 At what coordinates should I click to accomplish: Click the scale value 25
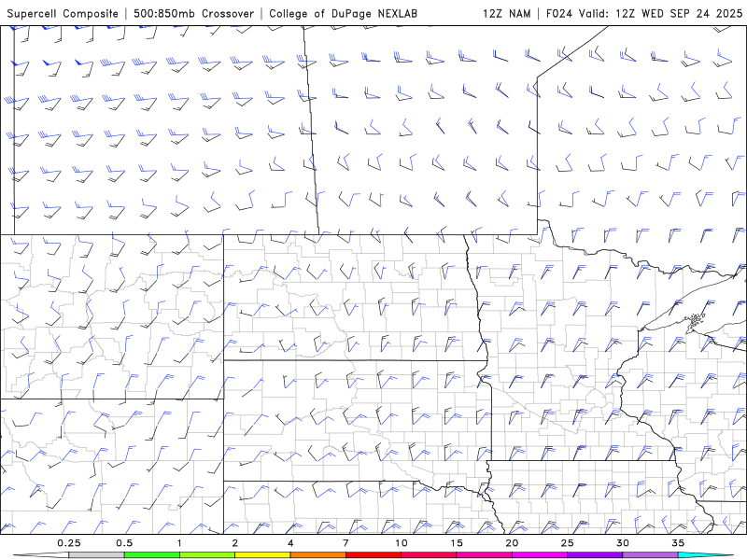click(x=567, y=543)
